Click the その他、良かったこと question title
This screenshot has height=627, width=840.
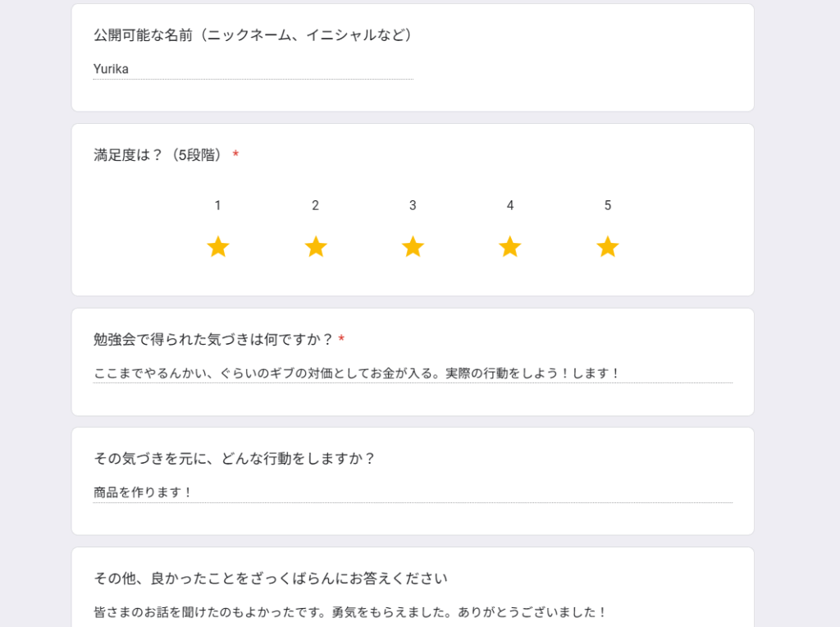pyautogui.click(x=271, y=579)
